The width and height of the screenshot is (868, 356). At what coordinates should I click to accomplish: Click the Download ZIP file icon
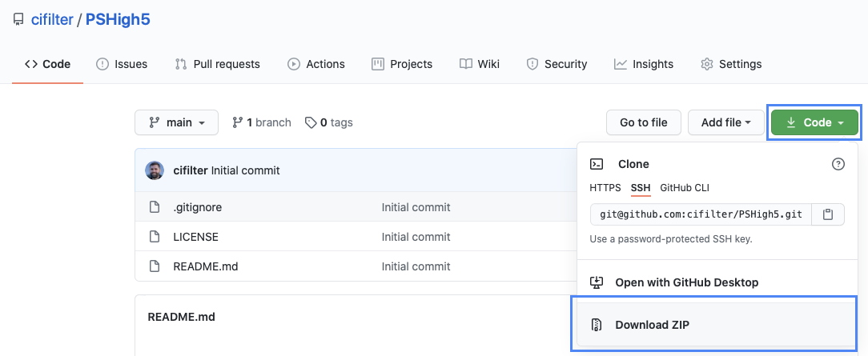point(597,325)
